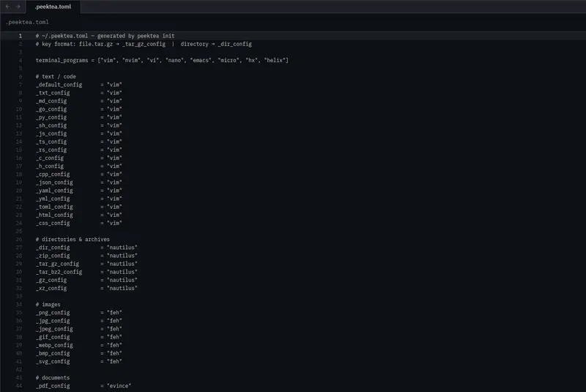Click the _bmp_config key

tap(53, 353)
